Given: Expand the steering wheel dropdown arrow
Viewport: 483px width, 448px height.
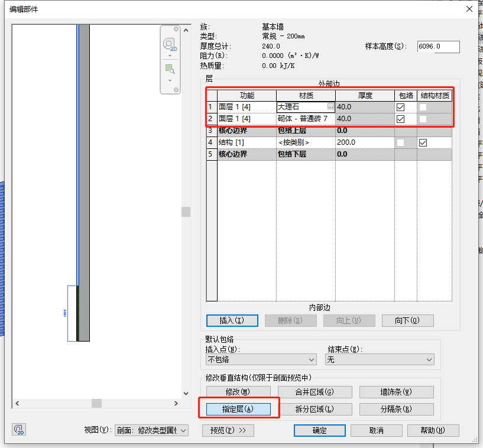Looking at the screenshot, I should click(x=170, y=56).
